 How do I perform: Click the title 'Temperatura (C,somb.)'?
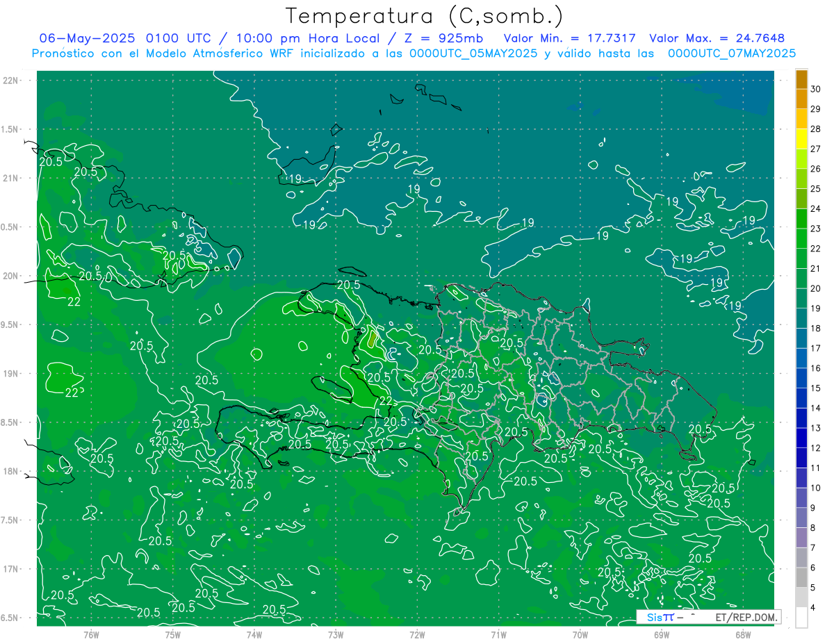tap(425, 17)
